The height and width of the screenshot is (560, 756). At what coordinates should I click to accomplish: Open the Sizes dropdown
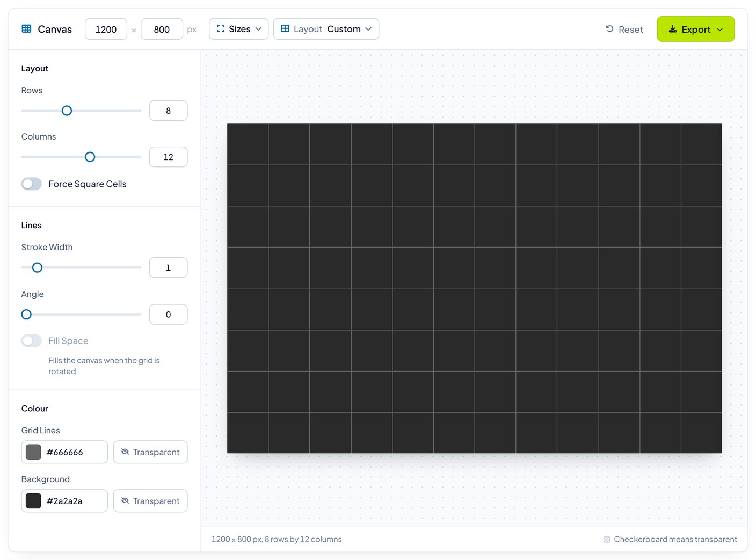pos(239,29)
